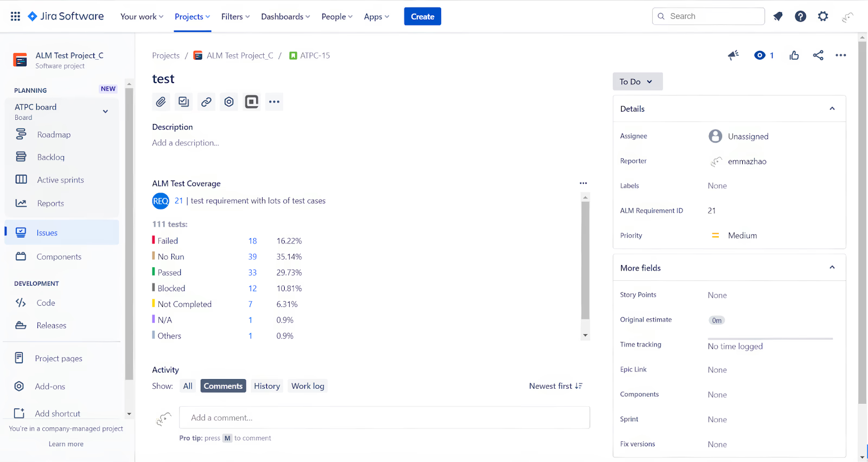Viewport: 868px width, 462px height.
Task: Open Roadmap in sidebar
Action: [54, 134]
